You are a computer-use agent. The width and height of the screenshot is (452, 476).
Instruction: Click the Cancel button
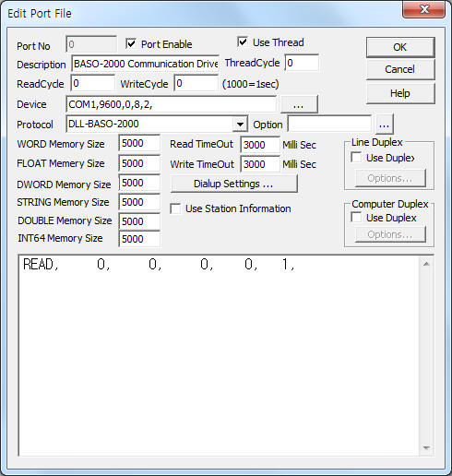400,69
